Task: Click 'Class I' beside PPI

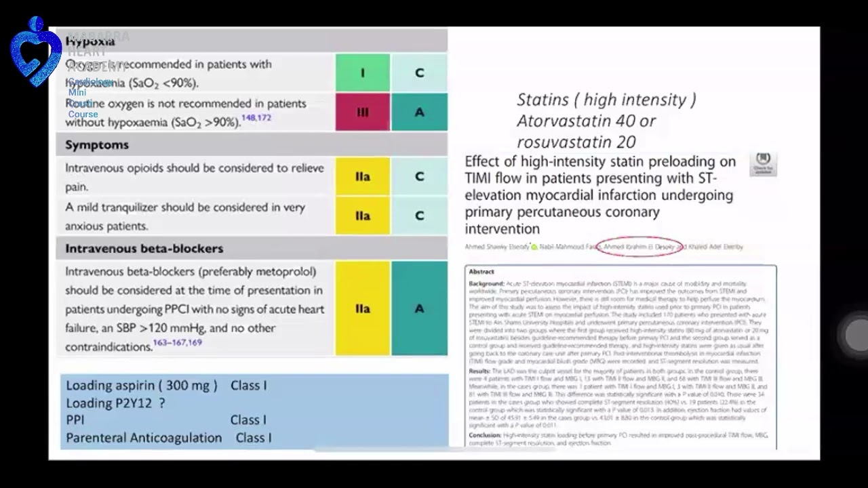Action: (248, 420)
